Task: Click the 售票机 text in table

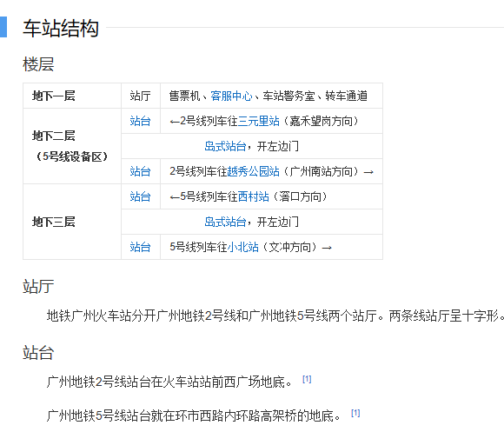Action: 184,96
